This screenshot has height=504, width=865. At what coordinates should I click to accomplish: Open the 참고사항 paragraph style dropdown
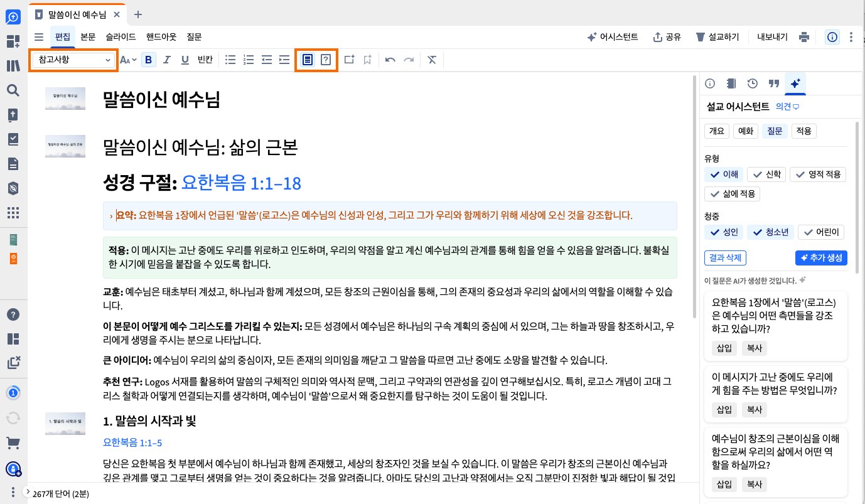coord(74,60)
